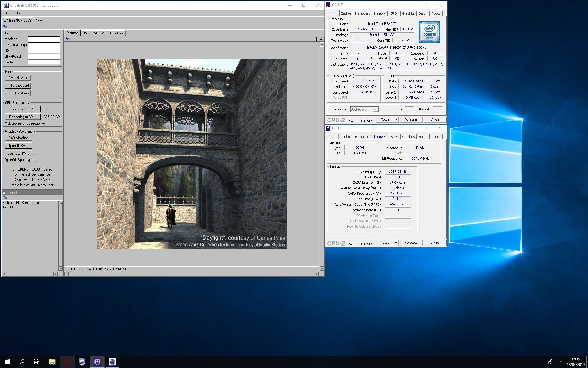Click the triangle icon above the picture
588x368 pixels.
(x=322, y=39)
